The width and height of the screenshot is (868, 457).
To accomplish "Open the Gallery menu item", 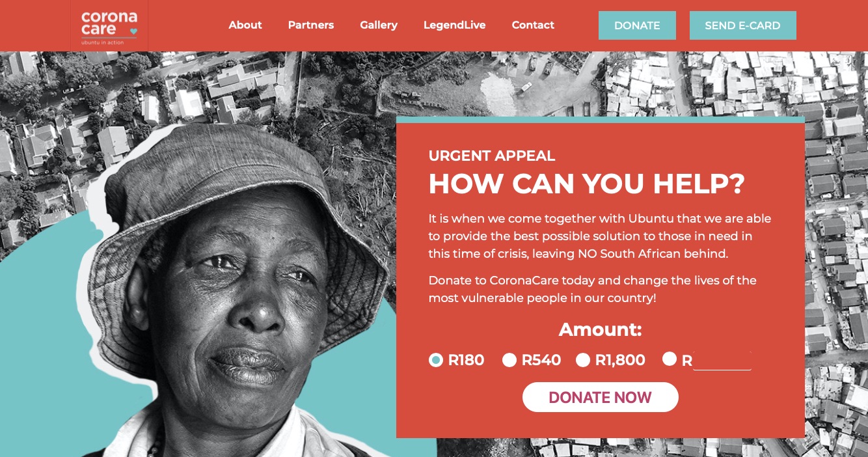I will [x=379, y=25].
